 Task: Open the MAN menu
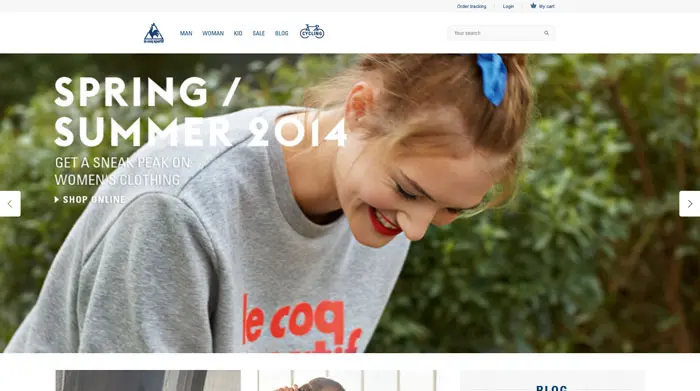click(186, 33)
